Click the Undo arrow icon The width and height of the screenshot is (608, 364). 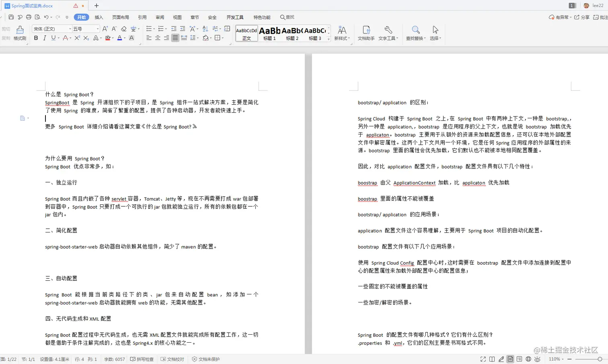(x=46, y=17)
